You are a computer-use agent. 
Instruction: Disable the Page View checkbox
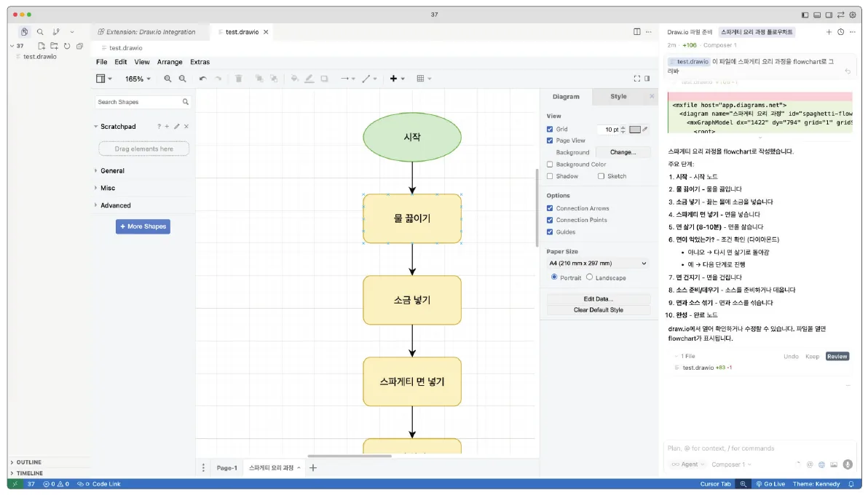pos(550,140)
